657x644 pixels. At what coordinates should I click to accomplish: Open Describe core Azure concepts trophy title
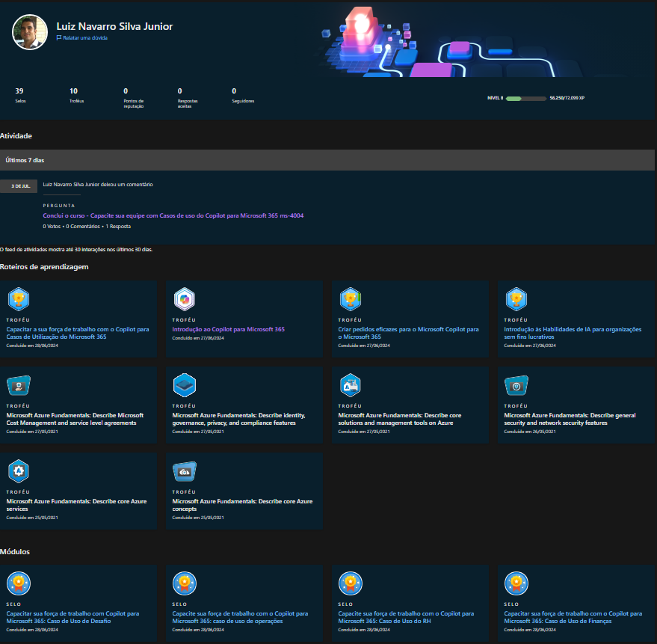(x=243, y=505)
